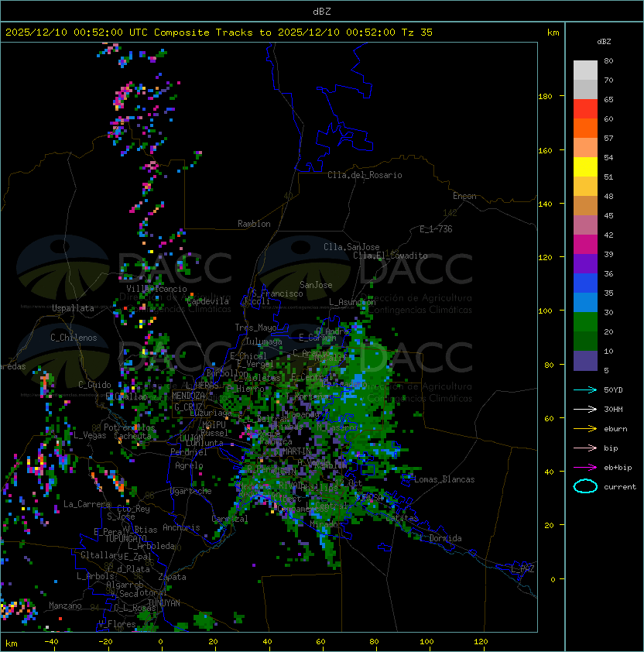Click the 'Potrerillos' map label
Screen dimensions: 644x652
[129, 427]
